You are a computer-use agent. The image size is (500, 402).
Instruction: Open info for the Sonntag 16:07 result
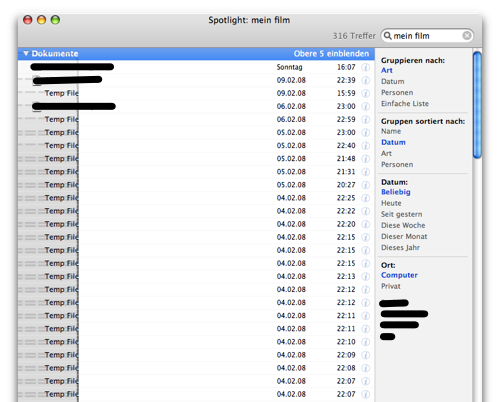pos(366,67)
